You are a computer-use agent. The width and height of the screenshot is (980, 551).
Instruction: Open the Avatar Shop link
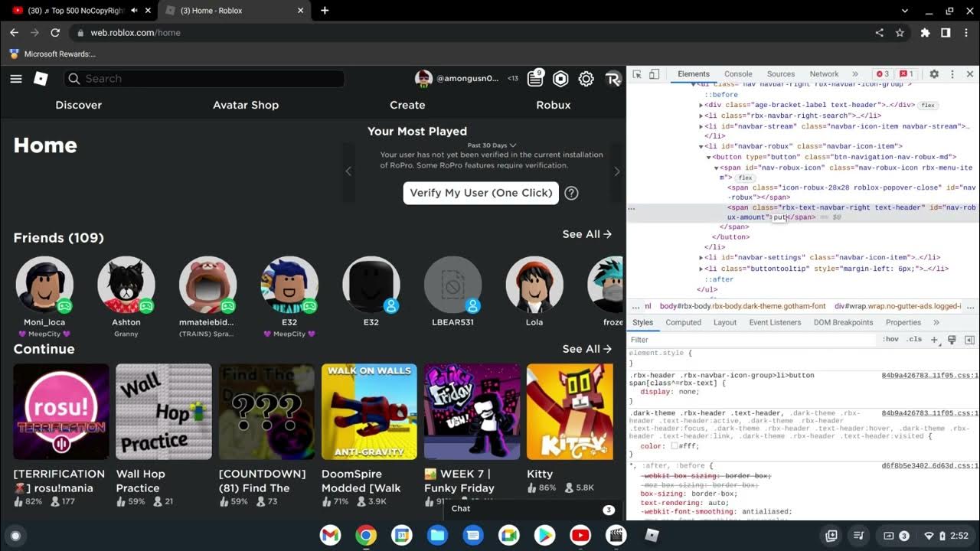pos(246,105)
